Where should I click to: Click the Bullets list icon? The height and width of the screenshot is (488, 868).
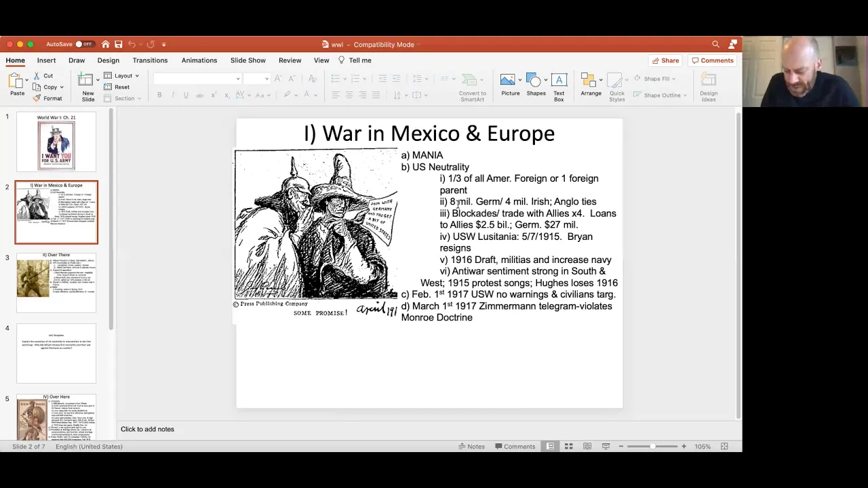335,79
